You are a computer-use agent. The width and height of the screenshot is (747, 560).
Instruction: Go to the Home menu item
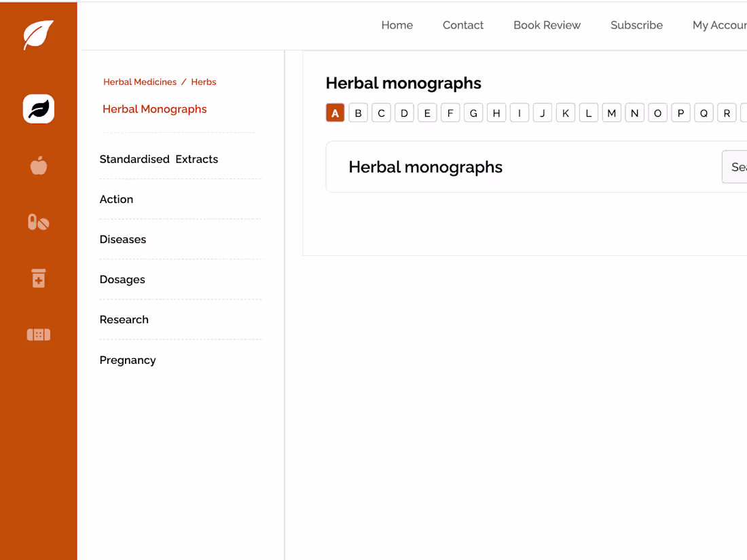397,25
